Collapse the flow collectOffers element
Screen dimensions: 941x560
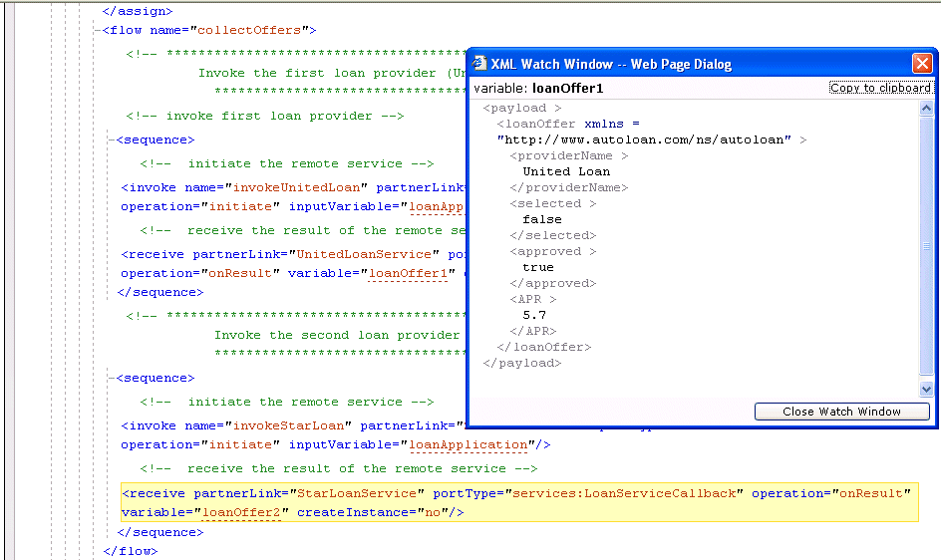point(97,30)
